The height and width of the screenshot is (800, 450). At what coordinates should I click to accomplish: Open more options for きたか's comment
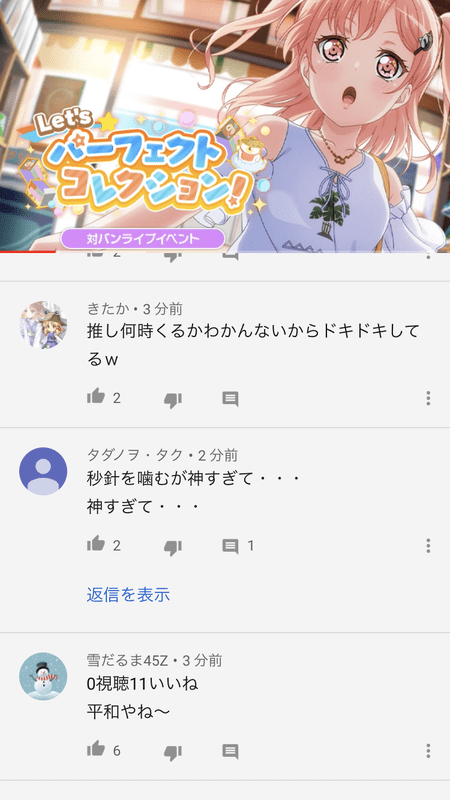coord(429,398)
